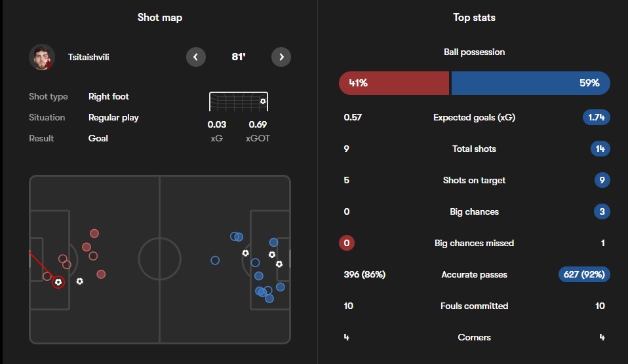Click the red 41% possession bar
The image size is (628, 364).
393,83
